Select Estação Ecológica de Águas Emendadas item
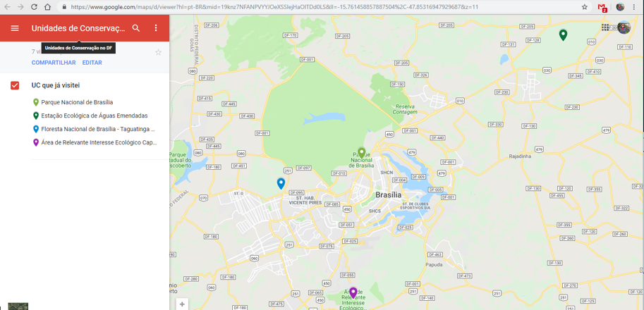This screenshot has height=310, width=644. (x=94, y=116)
